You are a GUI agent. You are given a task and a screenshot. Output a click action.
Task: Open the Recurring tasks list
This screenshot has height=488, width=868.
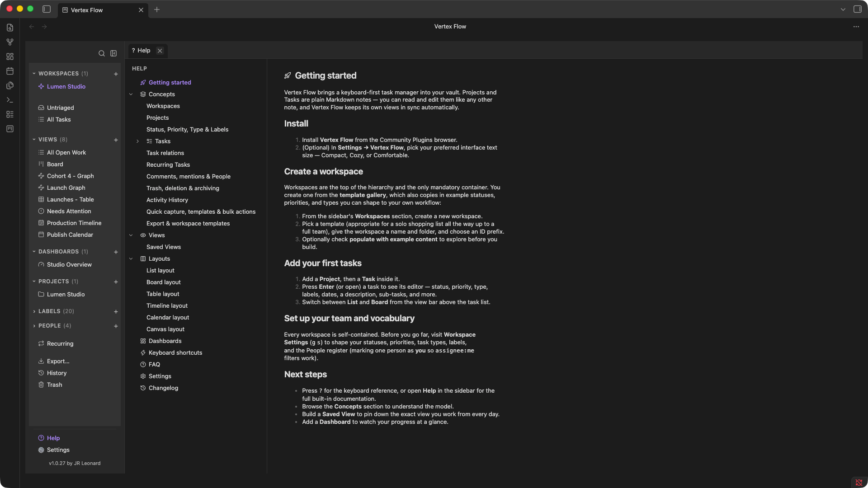tap(56, 344)
